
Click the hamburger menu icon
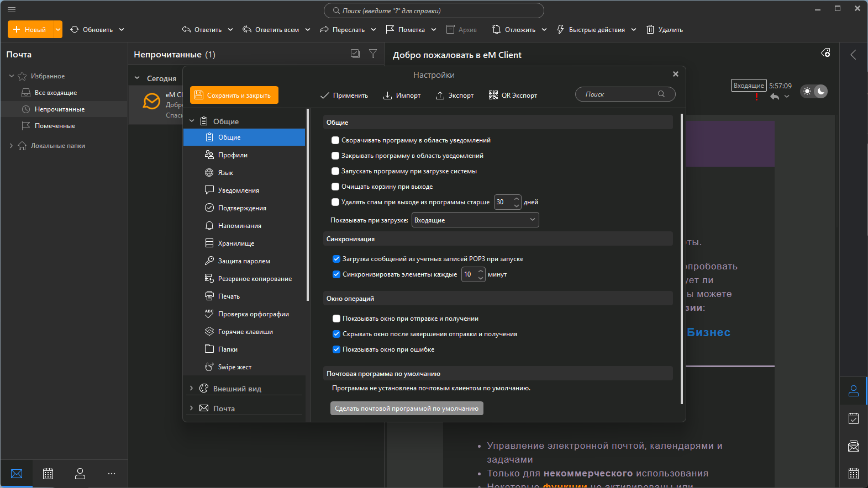[12, 9]
